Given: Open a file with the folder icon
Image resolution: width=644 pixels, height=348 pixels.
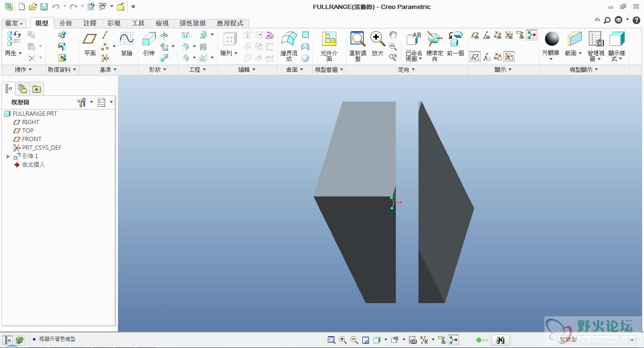Looking at the screenshot, I should (33, 7).
